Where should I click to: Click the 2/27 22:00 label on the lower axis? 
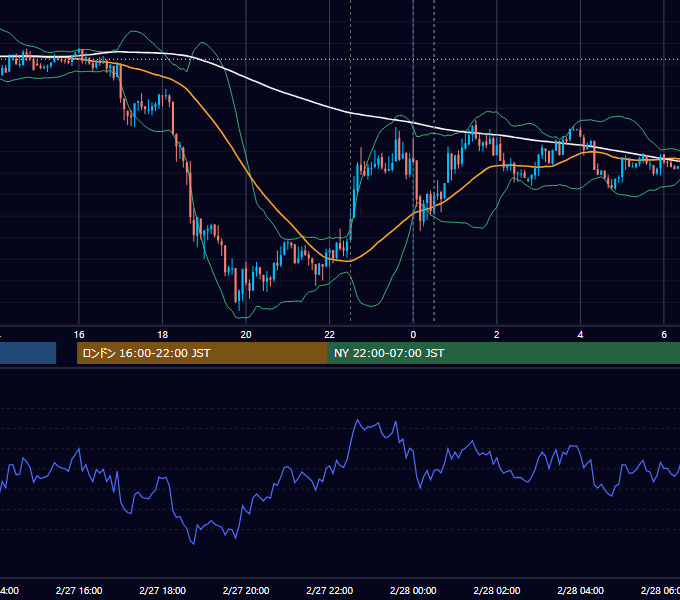point(330,590)
